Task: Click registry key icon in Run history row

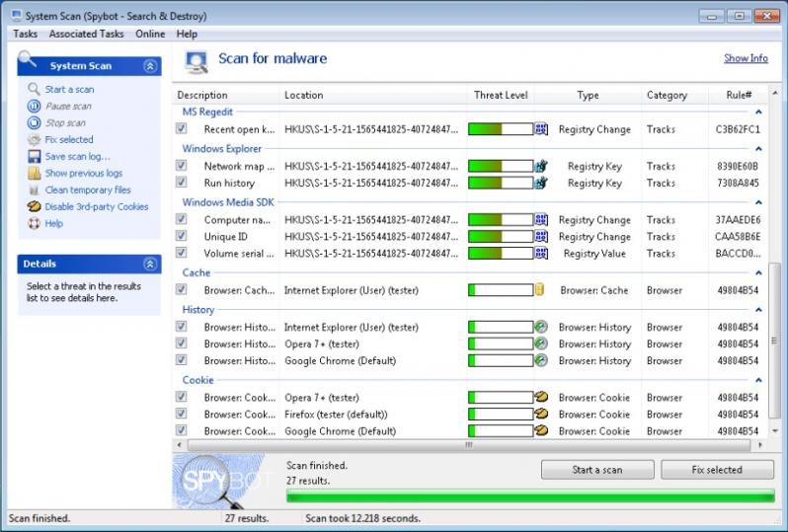Action: coord(541,183)
